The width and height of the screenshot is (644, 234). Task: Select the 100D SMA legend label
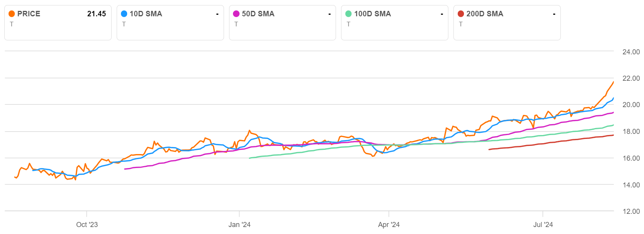tap(372, 14)
